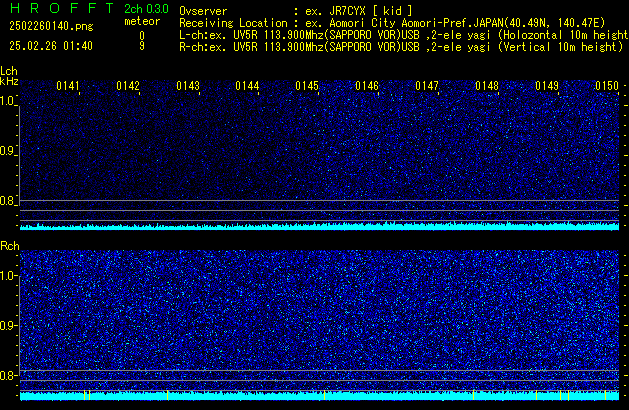
Task: Click the 0149 time marker
Action: click(547, 86)
